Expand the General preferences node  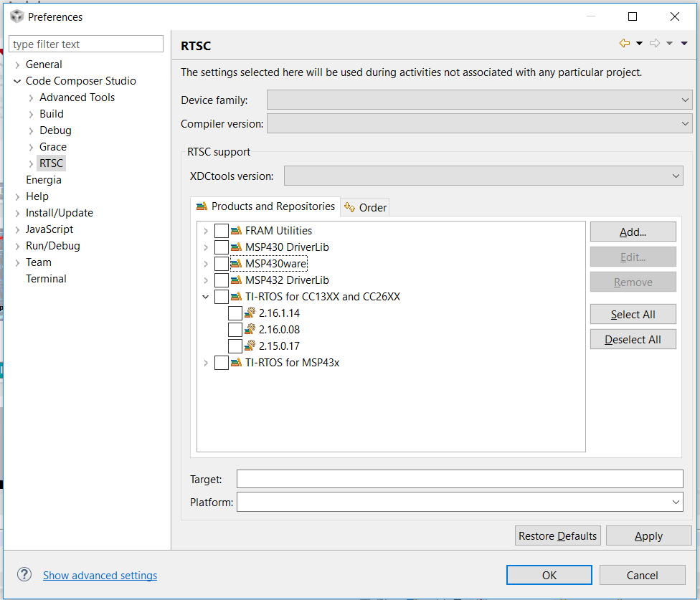click(x=17, y=65)
